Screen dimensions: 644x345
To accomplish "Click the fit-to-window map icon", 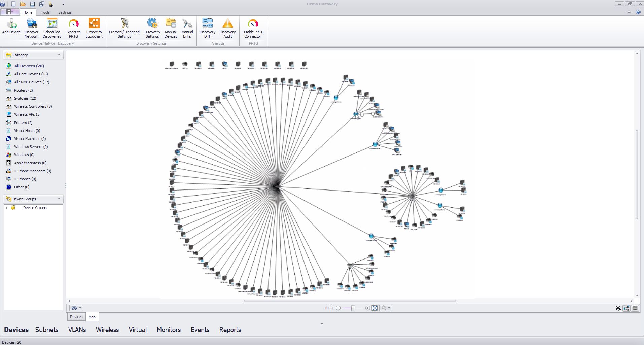I will point(375,308).
